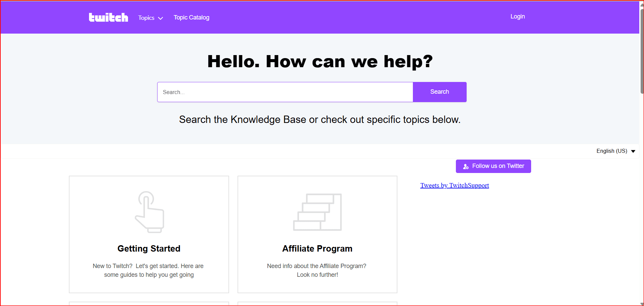Click the vertical scrollbar thumb
644x306 pixels.
point(642,50)
